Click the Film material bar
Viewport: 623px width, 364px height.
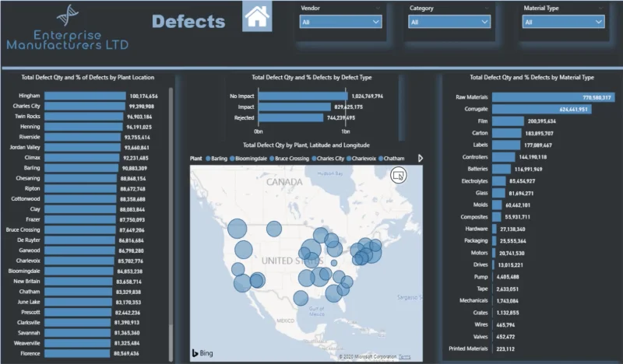point(509,121)
